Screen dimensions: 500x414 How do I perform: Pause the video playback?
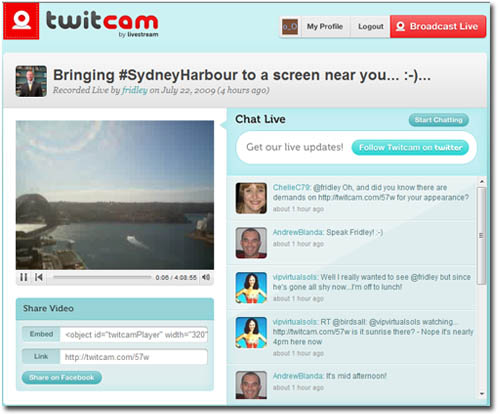pyautogui.click(x=24, y=277)
